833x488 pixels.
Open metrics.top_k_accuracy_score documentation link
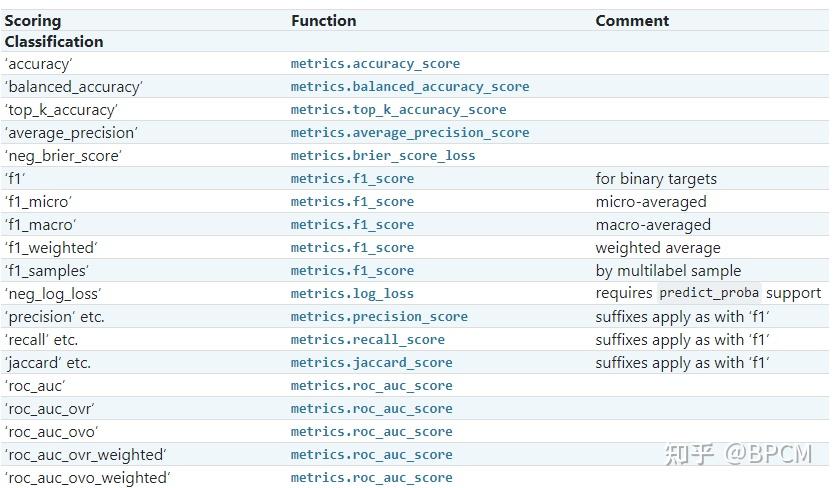click(398, 110)
